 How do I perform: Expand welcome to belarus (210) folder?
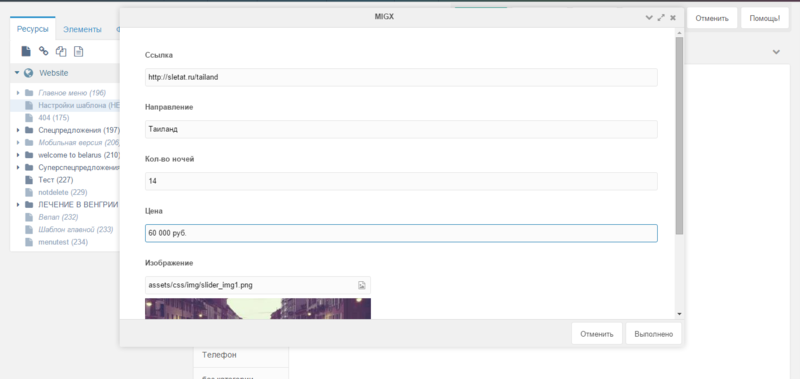coord(18,155)
